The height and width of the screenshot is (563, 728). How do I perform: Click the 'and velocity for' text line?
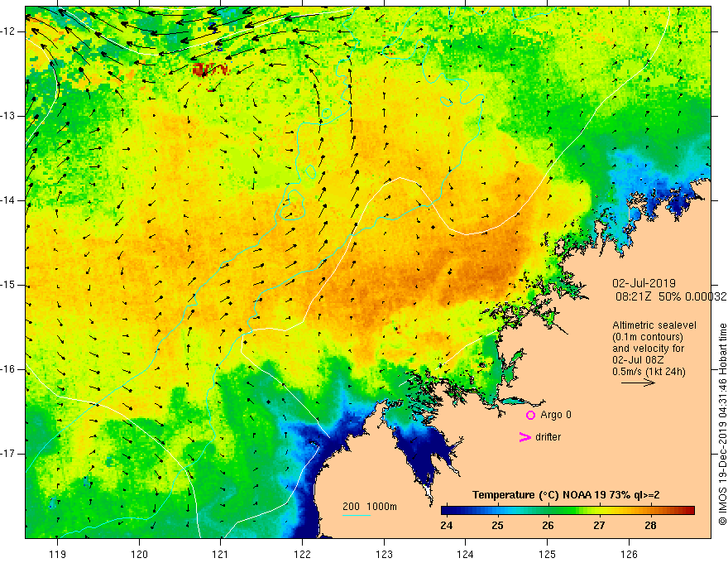click(x=648, y=349)
